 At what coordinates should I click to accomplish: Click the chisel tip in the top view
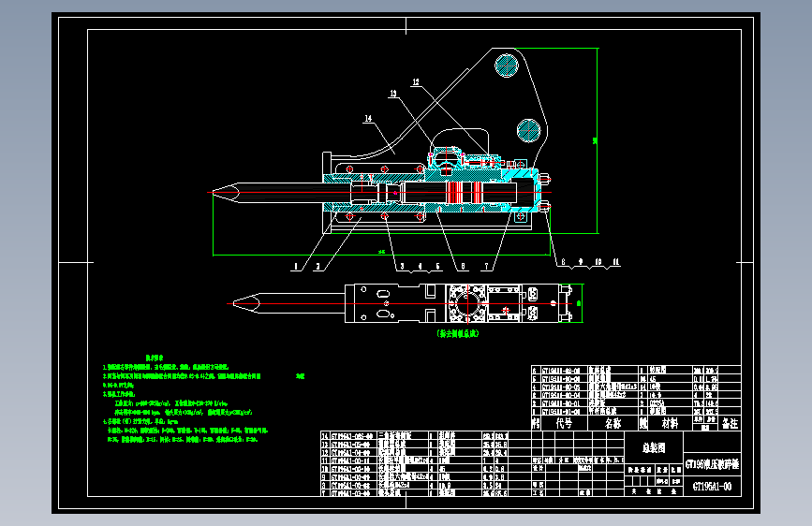click(x=246, y=303)
